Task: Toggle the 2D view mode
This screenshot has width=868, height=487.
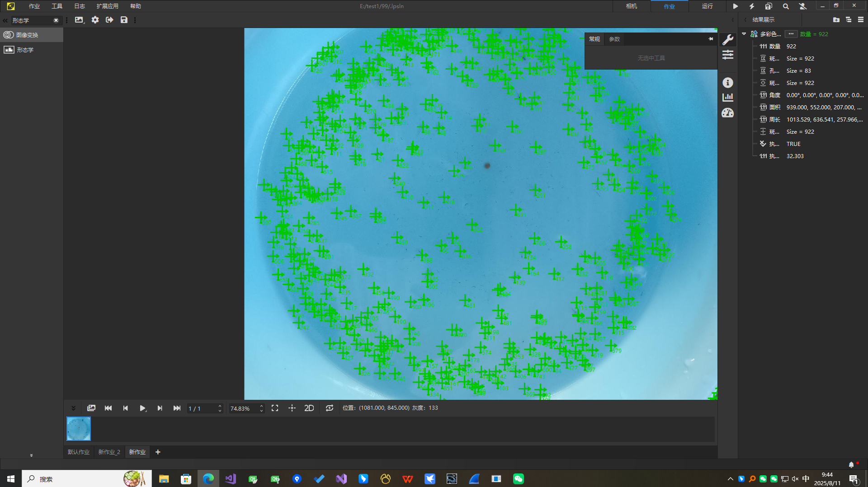Action: tap(309, 408)
